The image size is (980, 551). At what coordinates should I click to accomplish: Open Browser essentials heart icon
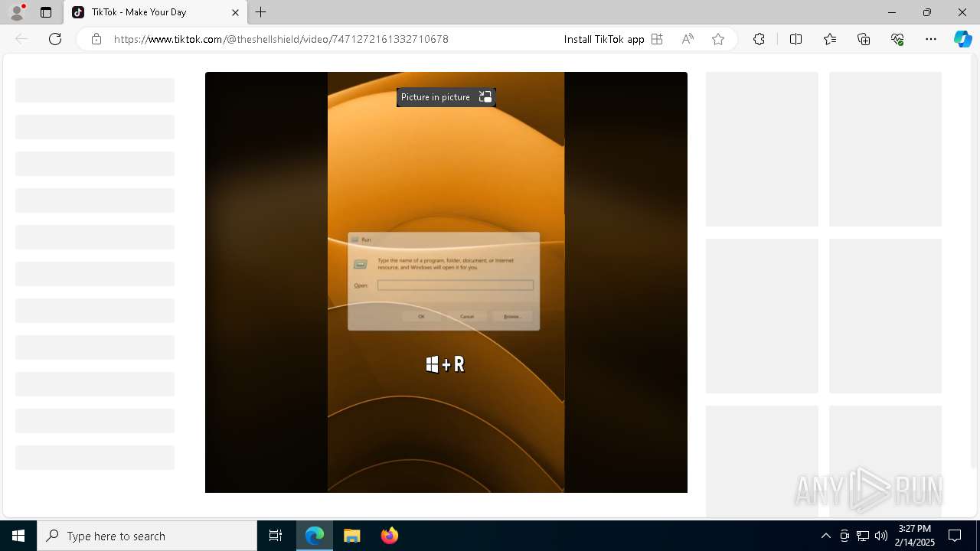coord(897,39)
